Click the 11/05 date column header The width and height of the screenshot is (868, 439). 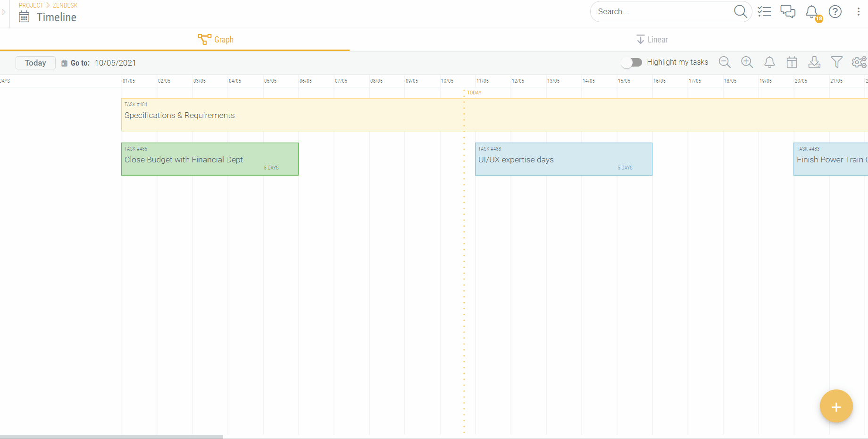pyautogui.click(x=483, y=81)
